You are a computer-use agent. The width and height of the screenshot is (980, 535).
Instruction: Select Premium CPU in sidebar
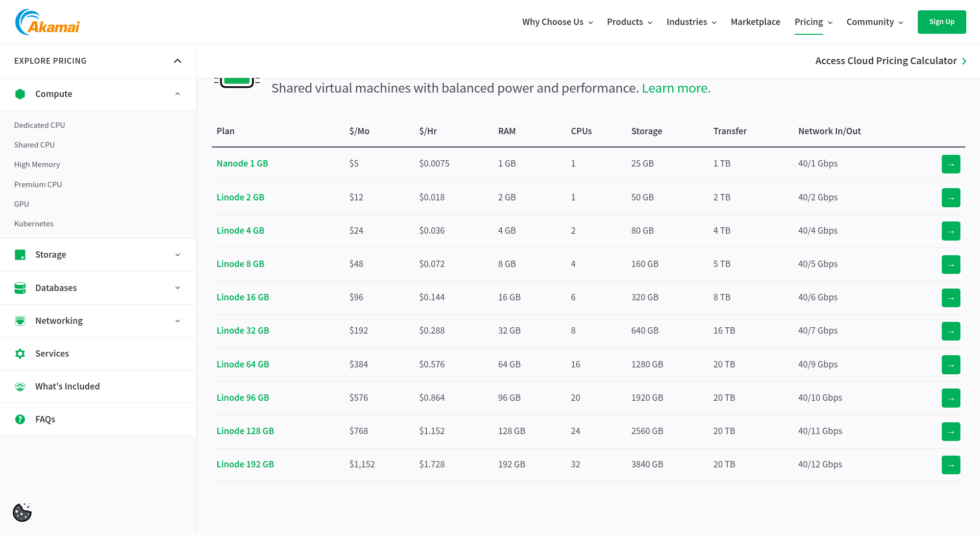coord(38,185)
